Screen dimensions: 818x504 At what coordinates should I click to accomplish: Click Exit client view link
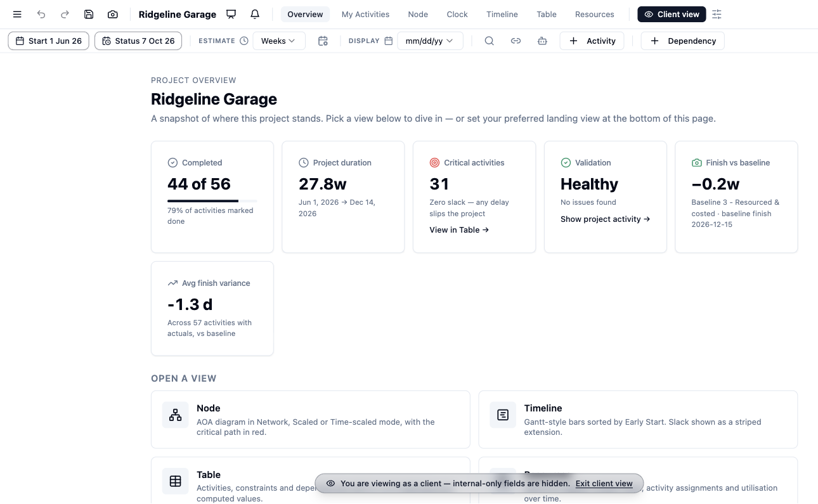[x=604, y=484]
